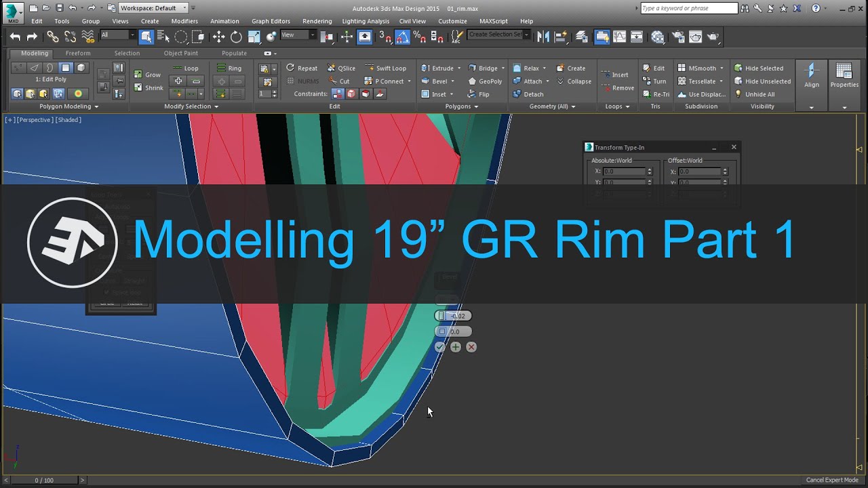Activate the Select and Rotate tool
Viewport: 868px width, 488px height.
pos(236,37)
